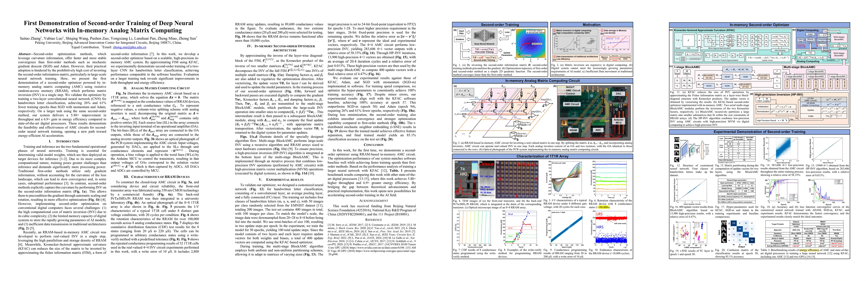Click the paper title 'First Demonstration of Second-order Training'
This screenshot has height=281, width=868.
108,27
